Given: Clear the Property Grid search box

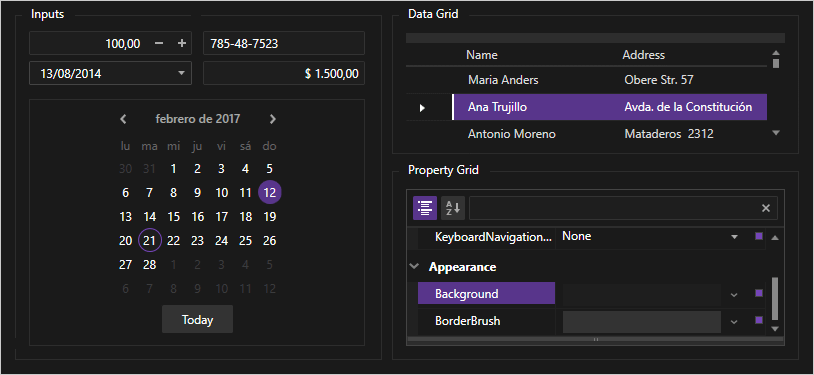Looking at the screenshot, I should tap(766, 208).
